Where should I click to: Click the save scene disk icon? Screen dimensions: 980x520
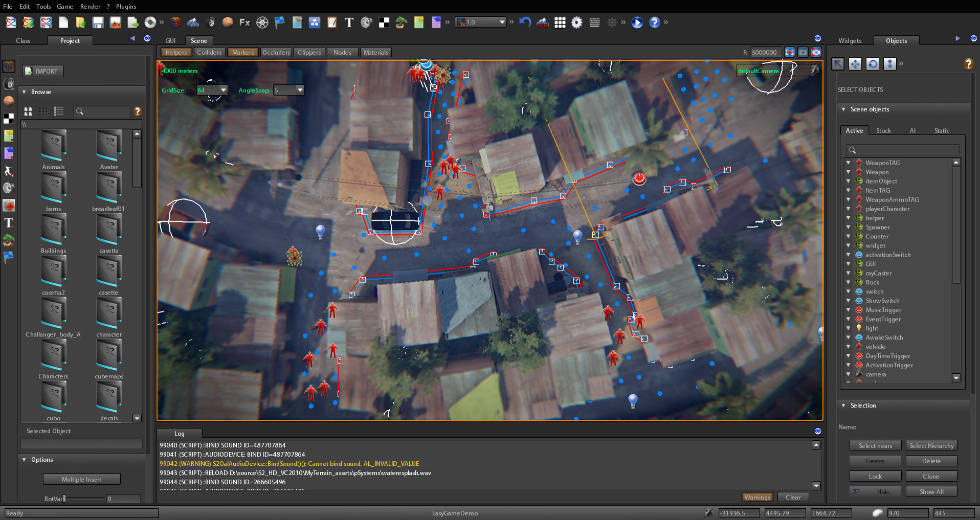[x=98, y=22]
